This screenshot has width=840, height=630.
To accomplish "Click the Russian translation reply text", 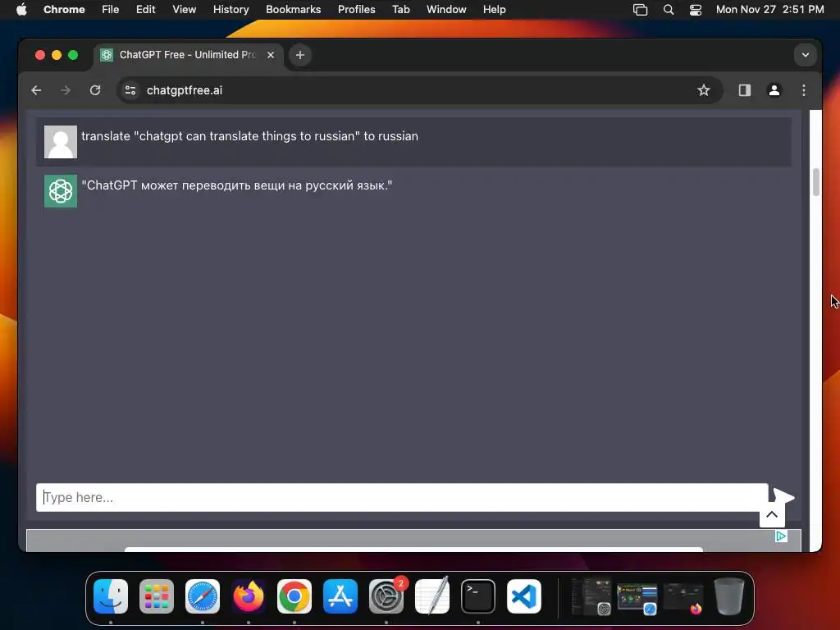I will pos(237,185).
